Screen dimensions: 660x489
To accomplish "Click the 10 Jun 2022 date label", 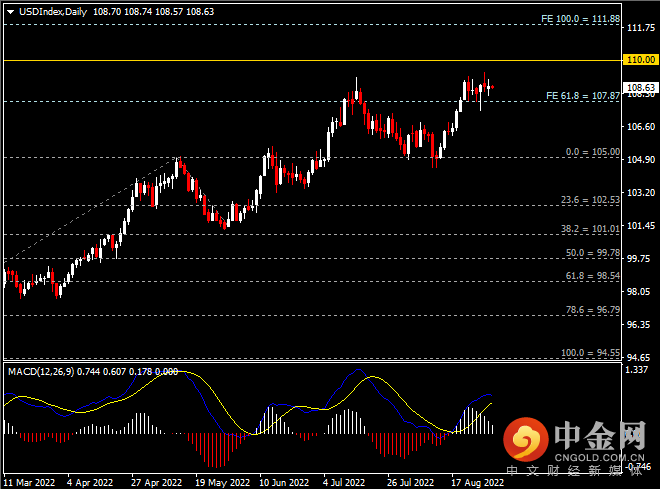I will [x=284, y=483].
